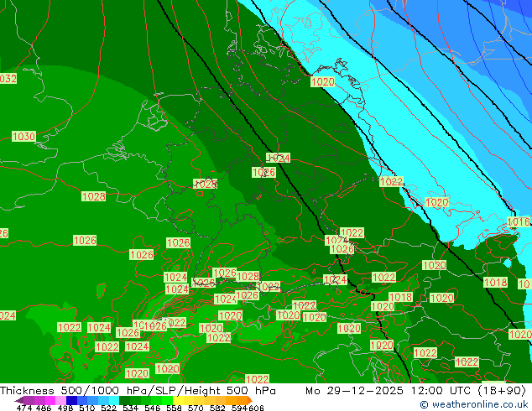
Task: Click legend value 594
Action: pos(239,408)
